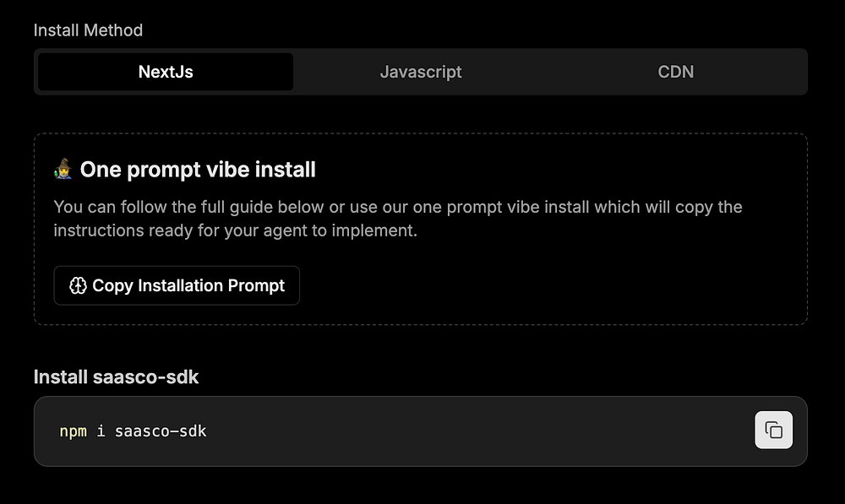Click the brain icon in the copy prompt button
This screenshot has width=845, height=504.
[78, 285]
